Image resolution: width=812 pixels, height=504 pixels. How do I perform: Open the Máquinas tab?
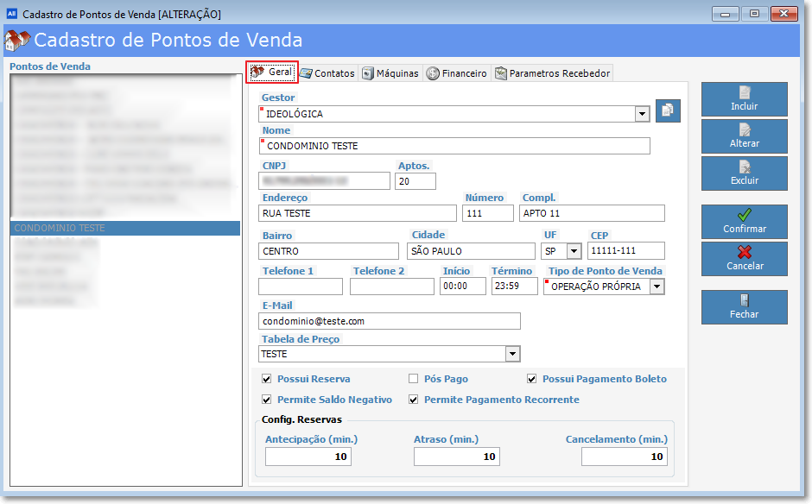coord(390,73)
